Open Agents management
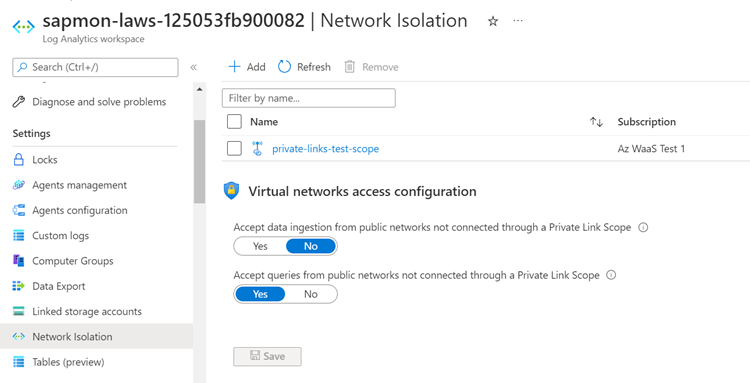The width and height of the screenshot is (750, 383). pos(79,185)
